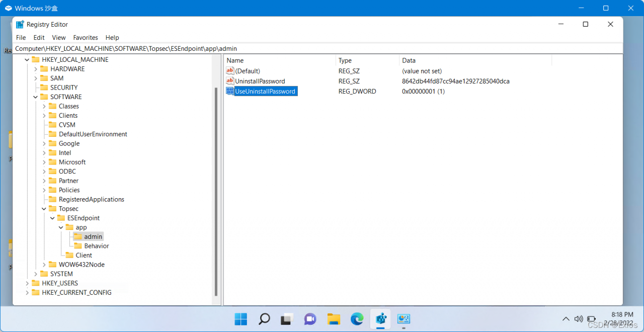Screen dimensions: 644x332
Task: Click the Client key folder icon
Action: click(70, 255)
